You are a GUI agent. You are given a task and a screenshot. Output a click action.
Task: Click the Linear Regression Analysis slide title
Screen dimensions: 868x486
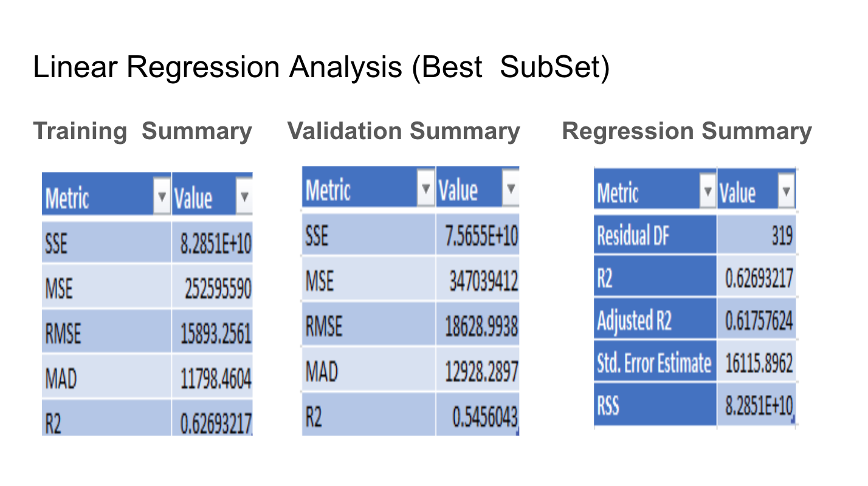click(322, 67)
